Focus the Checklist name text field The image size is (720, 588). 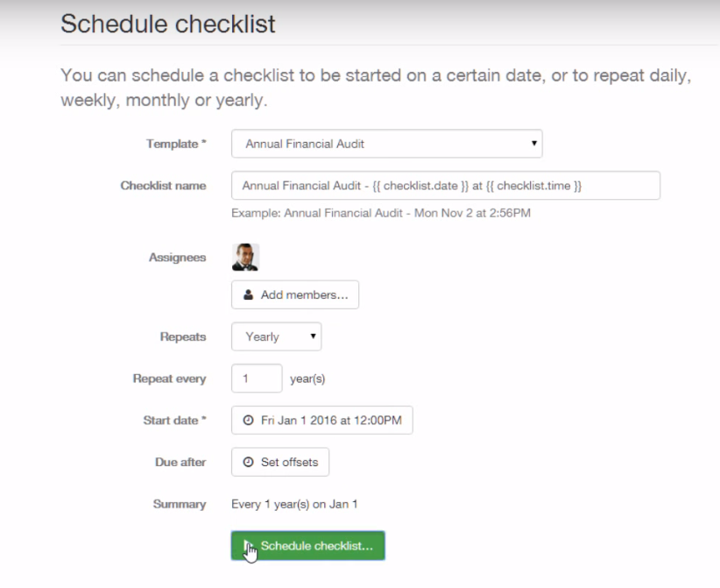pos(445,186)
